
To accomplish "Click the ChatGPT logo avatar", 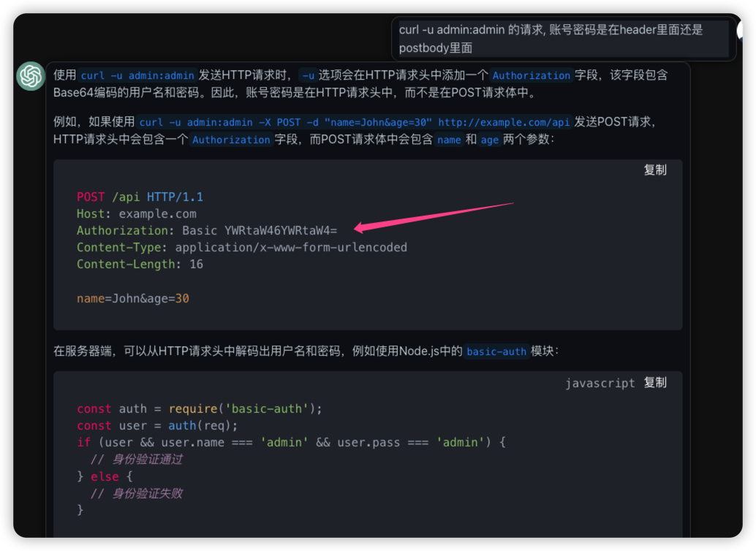I will pyautogui.click(x=31, y=76).
